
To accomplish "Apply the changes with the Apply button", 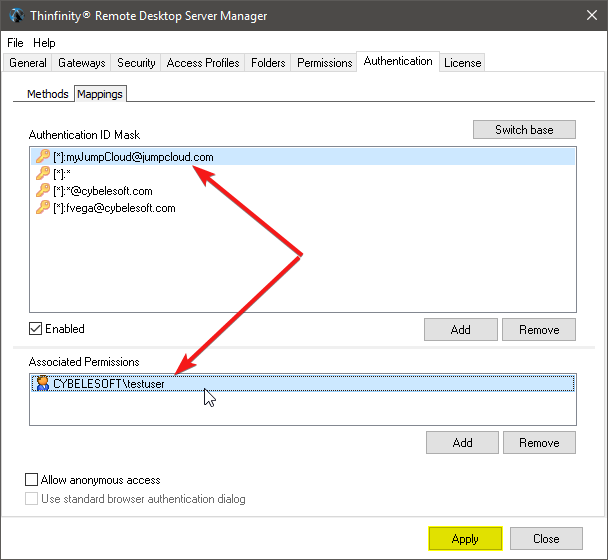I will tap(465, 539).
